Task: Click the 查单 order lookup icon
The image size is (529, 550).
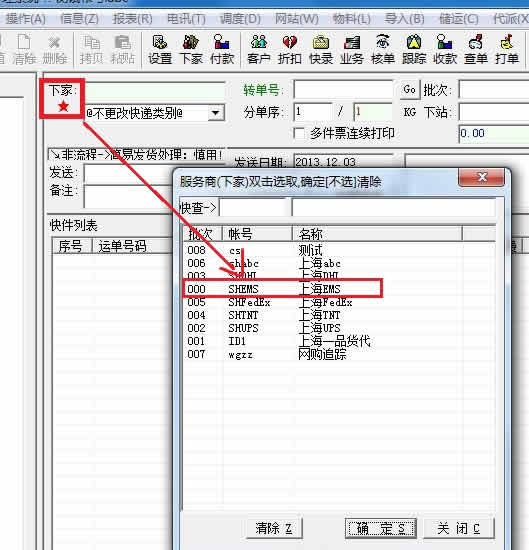Action: pyautogui.click(x=476, y=50)
